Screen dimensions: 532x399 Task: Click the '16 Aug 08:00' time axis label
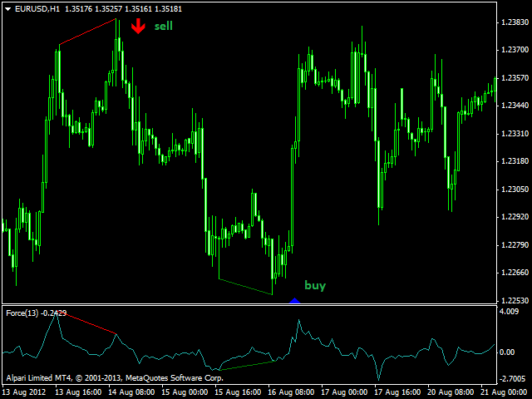[291, 392]
